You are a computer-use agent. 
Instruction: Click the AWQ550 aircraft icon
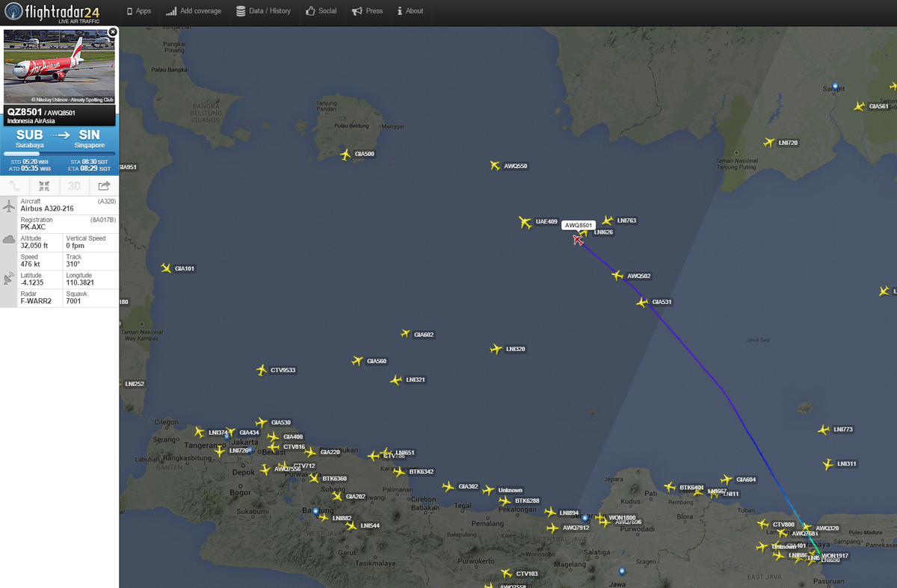pyautogui.click(x=494, y=166)
